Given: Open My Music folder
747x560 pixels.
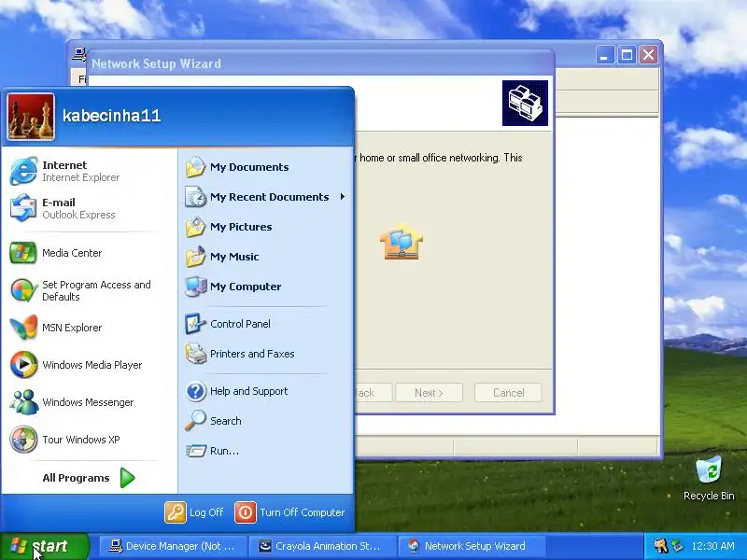Looking at the screenshot, I should (x=266, y=257).
